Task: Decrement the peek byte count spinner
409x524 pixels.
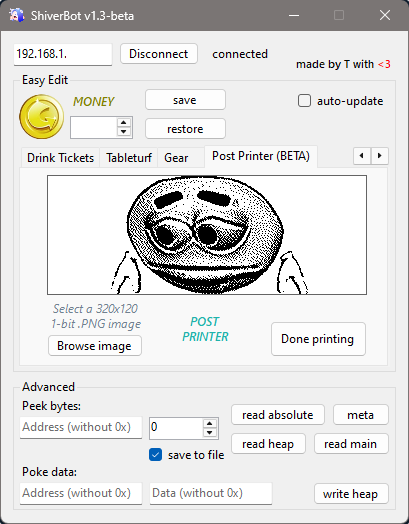Action: tap(210, 432)
